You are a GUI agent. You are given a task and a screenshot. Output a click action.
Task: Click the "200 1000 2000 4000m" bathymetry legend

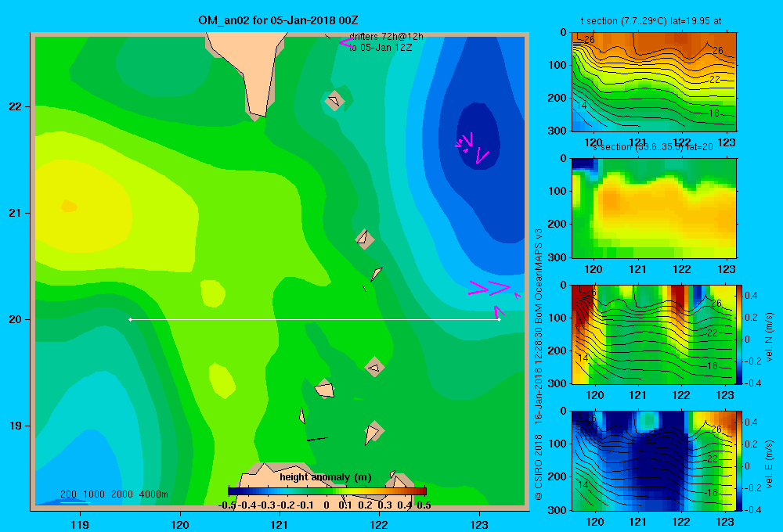(x=114, y=494)
